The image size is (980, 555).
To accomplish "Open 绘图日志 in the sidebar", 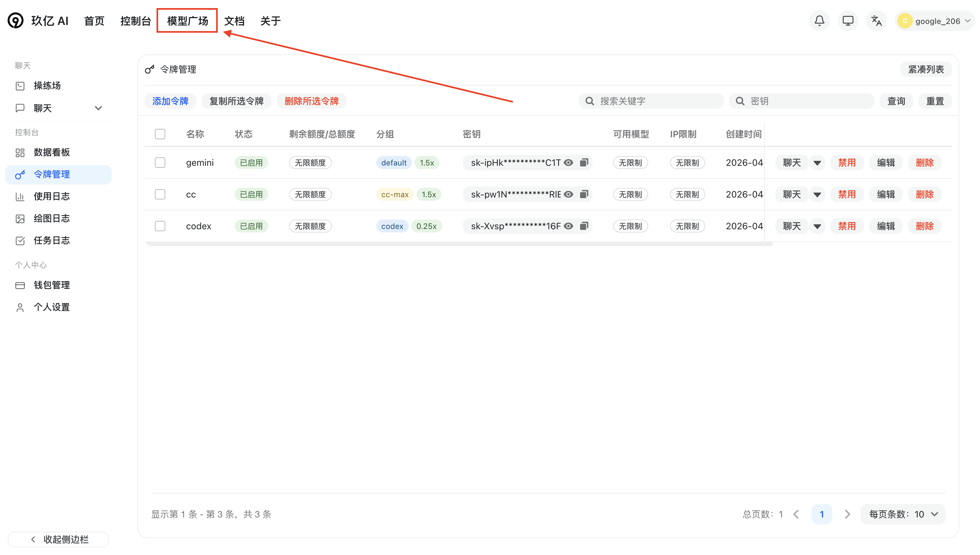I will [x=58, y=219].
